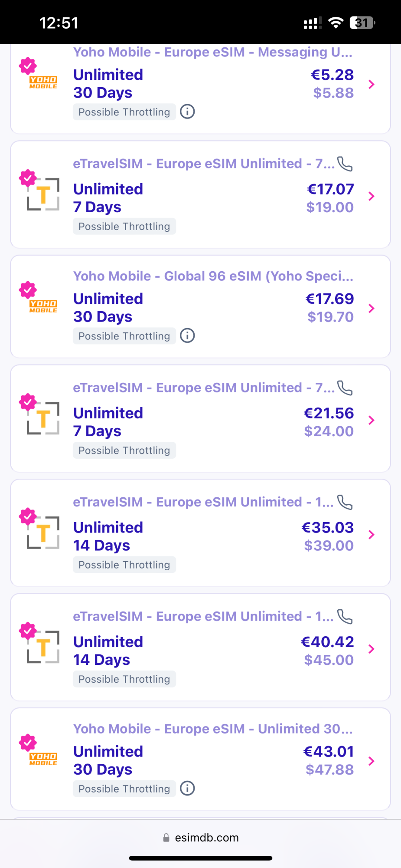The width and height of the screenshot is (401, 868).
Task: Tap info icon on Yoho Global 96 plan
Action: [187, 336]
